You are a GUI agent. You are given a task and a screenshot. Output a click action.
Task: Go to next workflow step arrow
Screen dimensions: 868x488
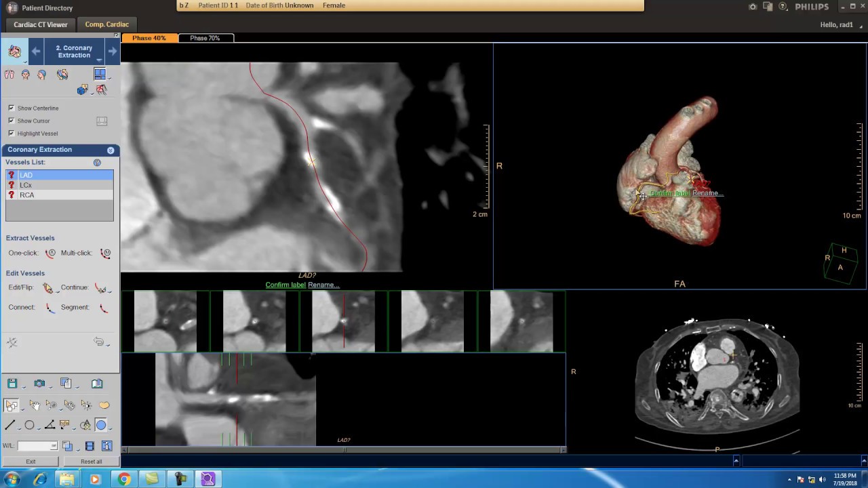112,51
